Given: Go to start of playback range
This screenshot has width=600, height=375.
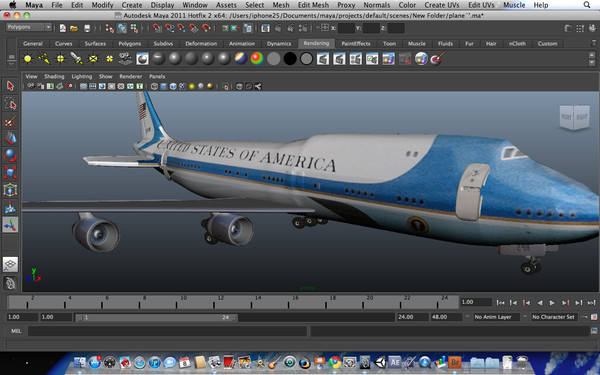Looking at the screenshot, I should click(500, 303).
